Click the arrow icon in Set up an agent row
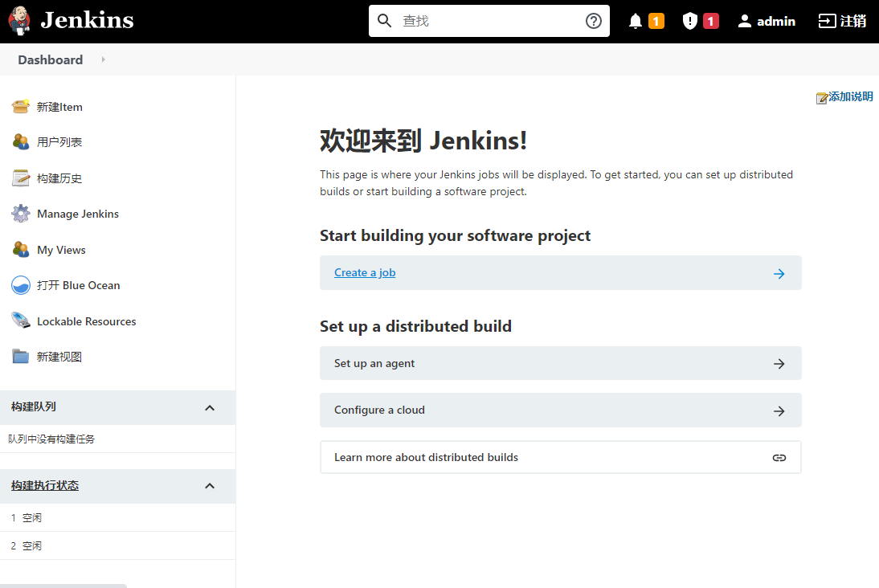The image size is (879, 588). pyautogui.click(x=779, y=364)
